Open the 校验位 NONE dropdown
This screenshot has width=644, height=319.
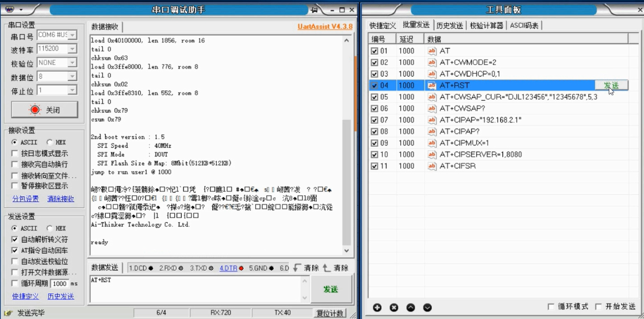click(72, 63)
